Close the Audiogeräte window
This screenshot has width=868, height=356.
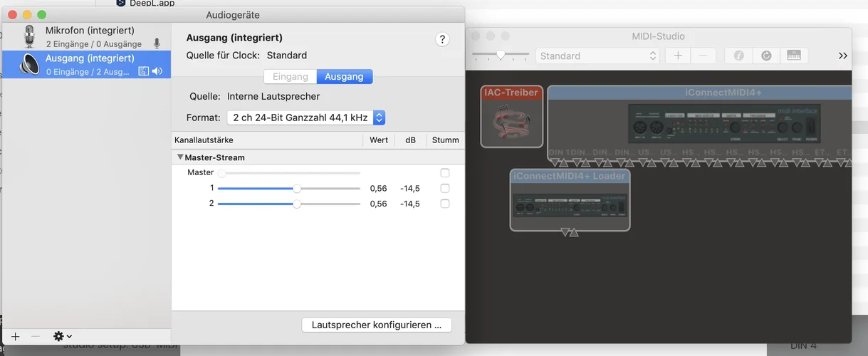13,14
